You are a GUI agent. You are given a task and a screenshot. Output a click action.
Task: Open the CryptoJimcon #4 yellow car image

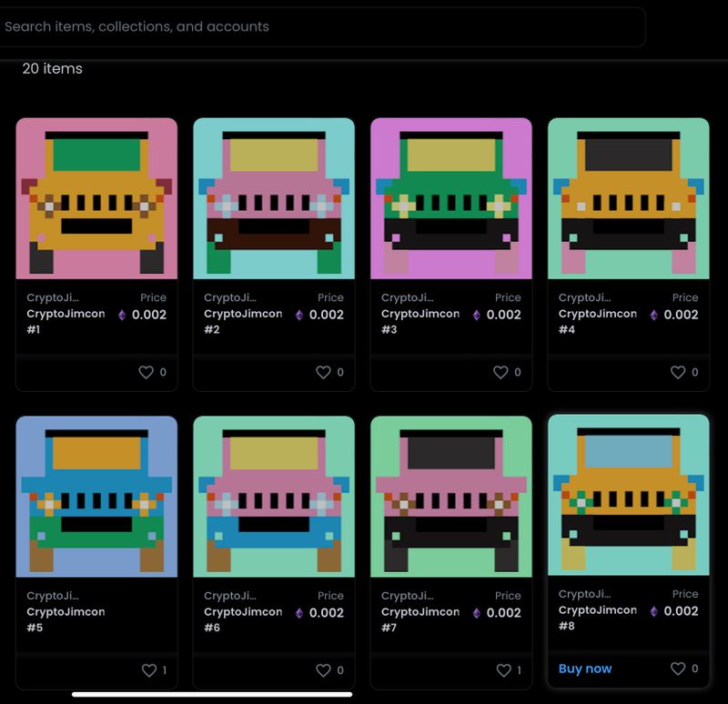click(x=629, y=198)
